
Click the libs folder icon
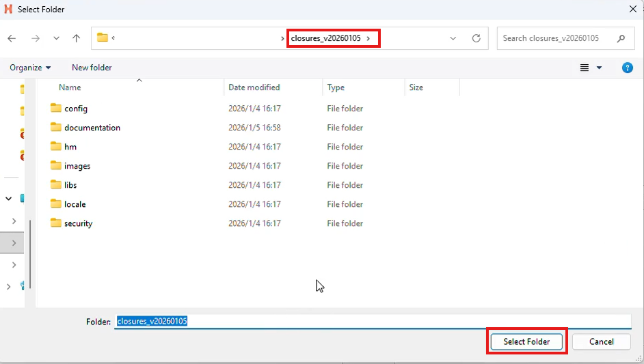coord(56,184)
